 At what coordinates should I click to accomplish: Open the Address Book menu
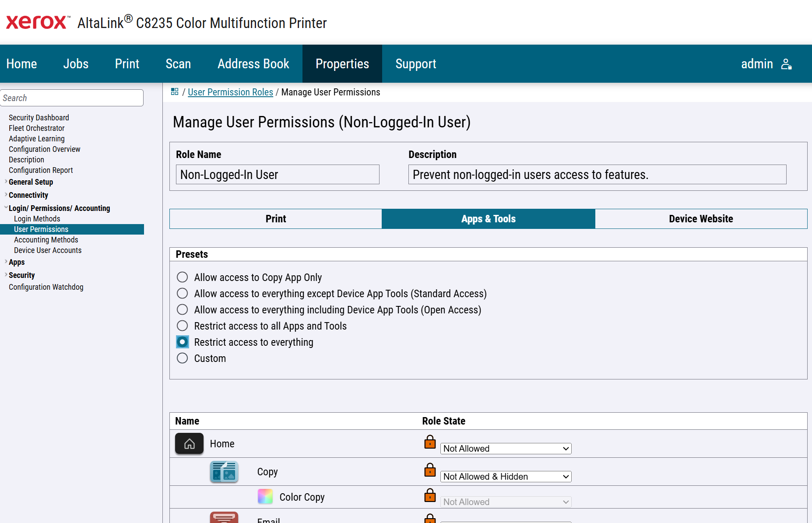(x=253, y=64)
